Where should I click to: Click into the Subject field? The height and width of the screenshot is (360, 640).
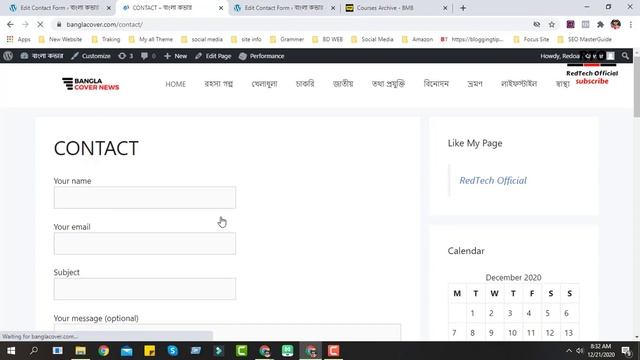[145, 289]
